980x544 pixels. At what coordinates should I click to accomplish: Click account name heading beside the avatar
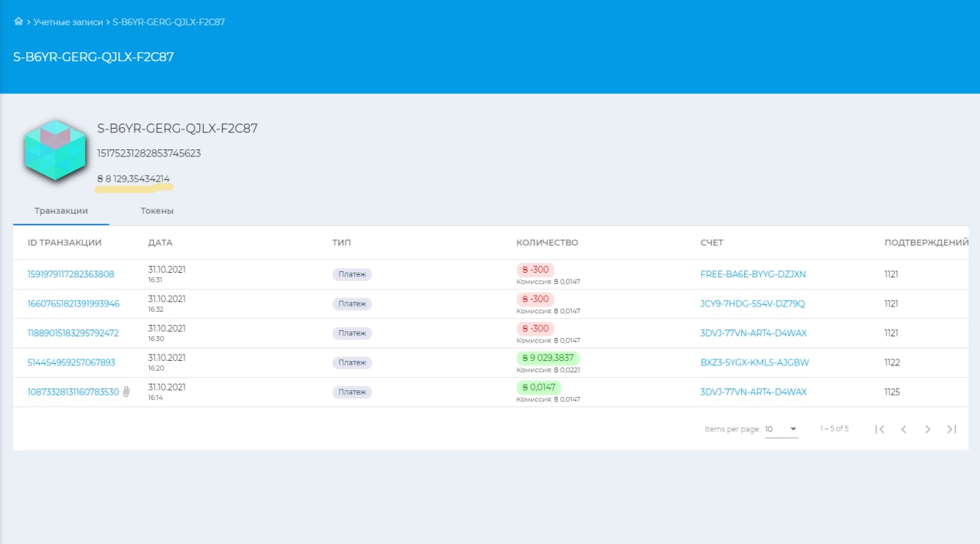(177, 128)
